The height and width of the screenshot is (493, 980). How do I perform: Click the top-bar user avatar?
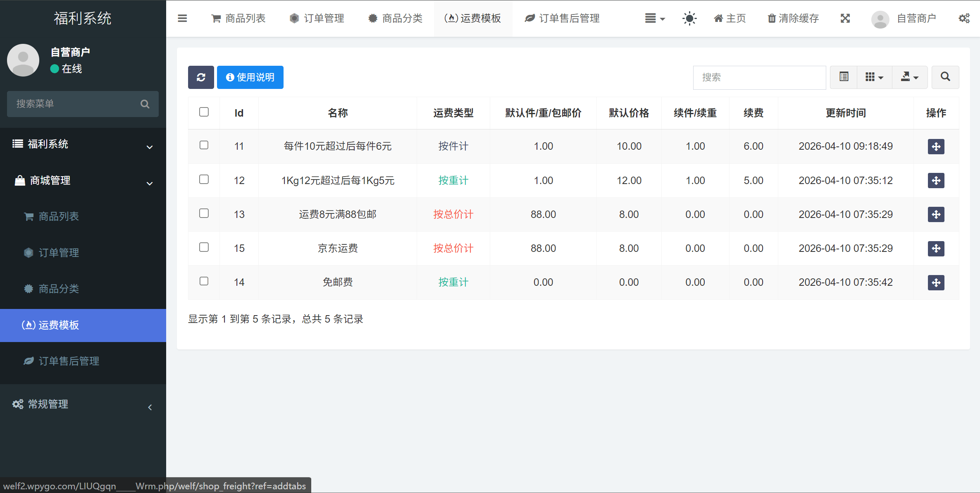(880, 19)
